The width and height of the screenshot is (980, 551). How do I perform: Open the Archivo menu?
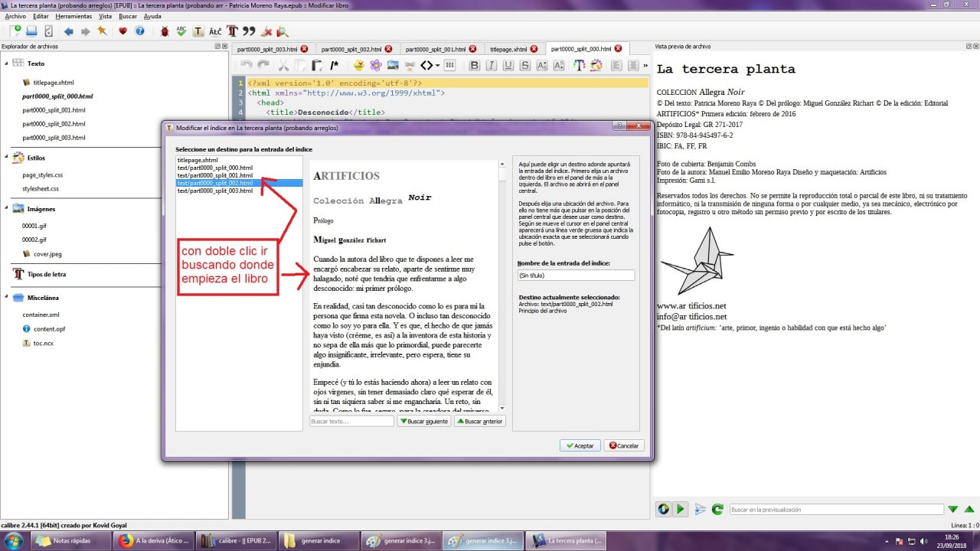[x=15, y=16]
